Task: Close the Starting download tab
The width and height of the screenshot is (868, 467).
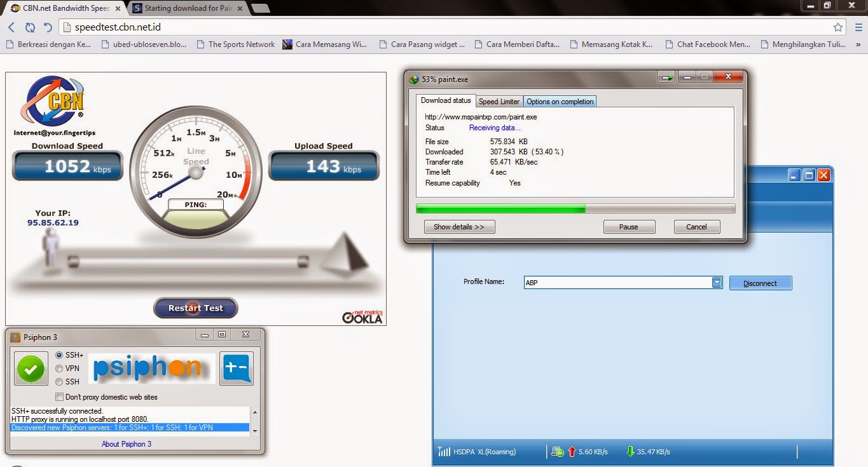Action: click(x=240, y=8)
